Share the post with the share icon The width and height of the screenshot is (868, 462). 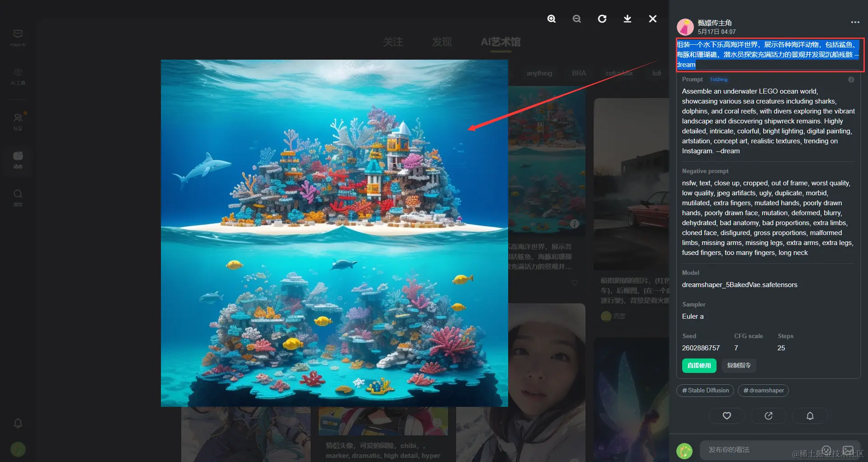tap(769, 416)
